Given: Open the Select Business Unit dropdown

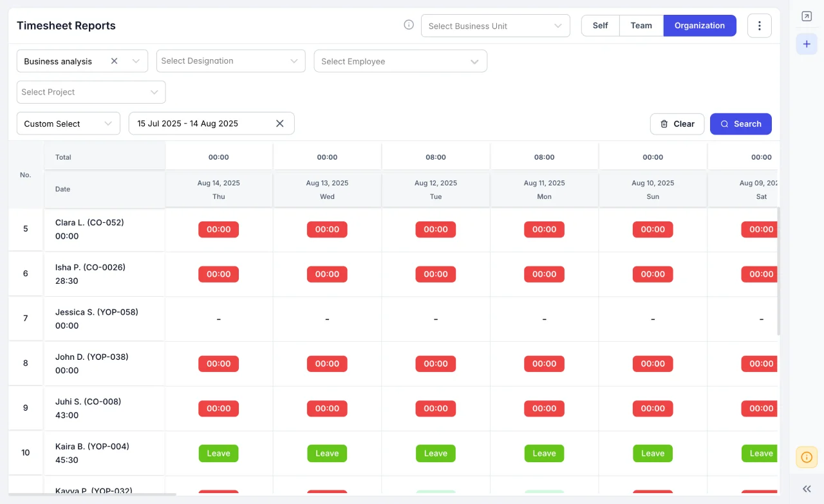Looking at the screenshot, I should 496,26.
